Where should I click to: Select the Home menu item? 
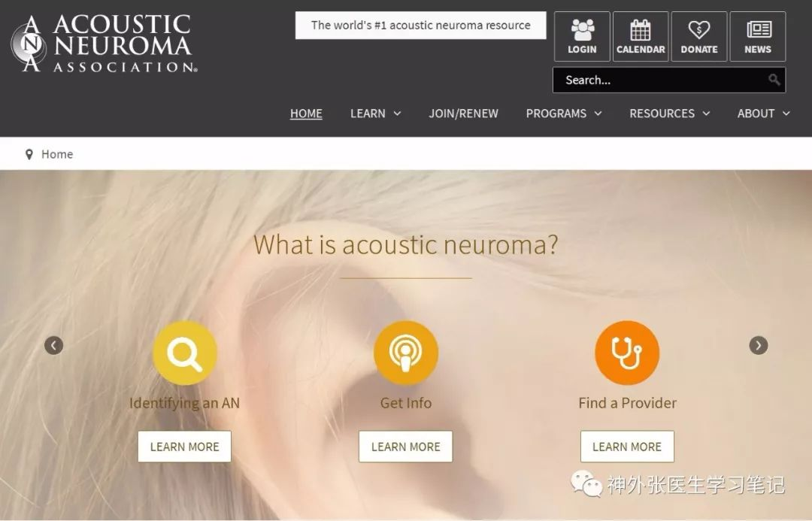coord(306,114)
